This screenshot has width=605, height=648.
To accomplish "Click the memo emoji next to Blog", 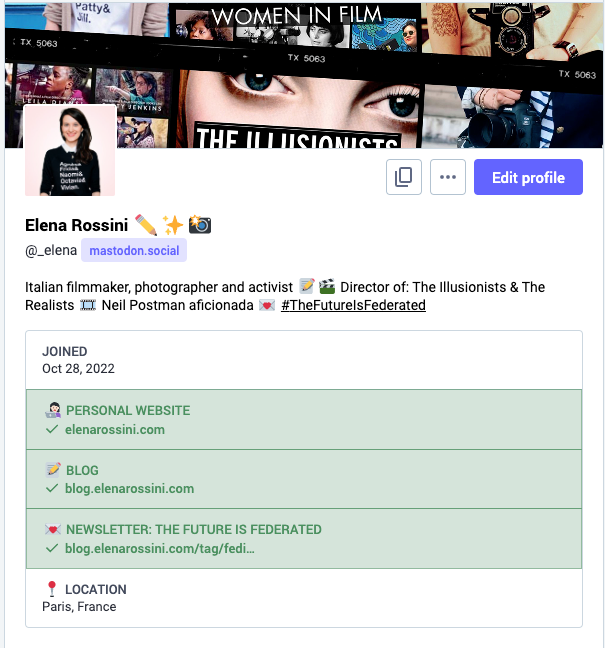I will 52,469.
